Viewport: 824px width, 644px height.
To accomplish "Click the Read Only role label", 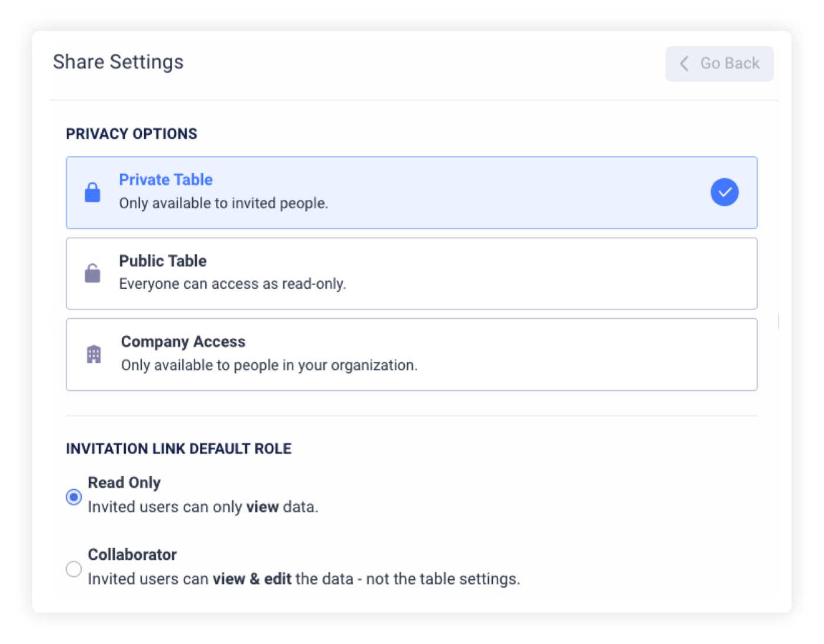I will (x=124, y=483).
